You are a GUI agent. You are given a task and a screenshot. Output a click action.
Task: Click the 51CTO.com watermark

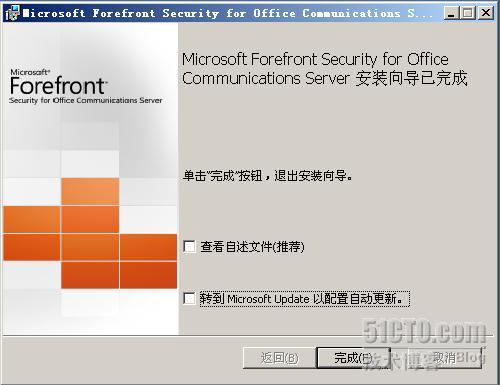[x=424, y=332]
